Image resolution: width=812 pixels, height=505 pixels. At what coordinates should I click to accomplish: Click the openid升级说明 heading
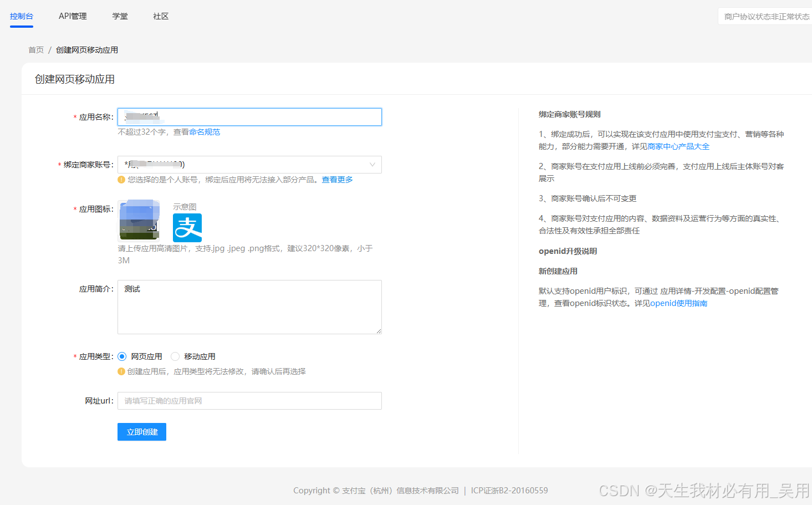coord(568,251)
